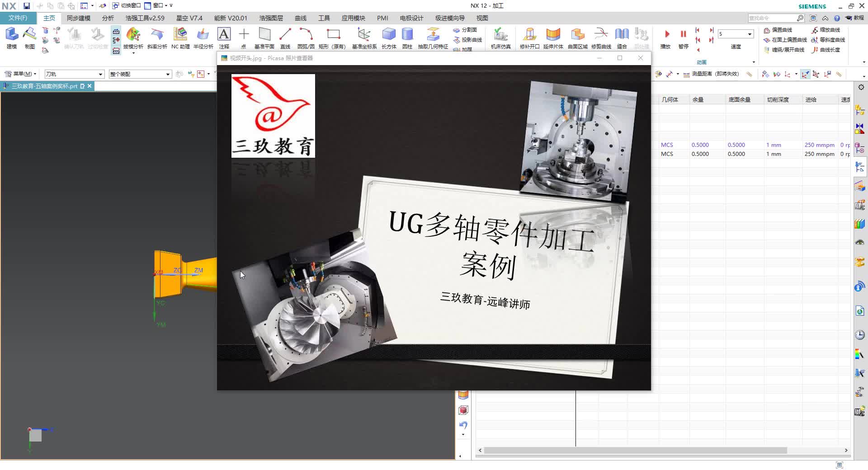Click the NX save icon in title bar
The width and height of the screenshot is (868, 470).
(27, 6)
